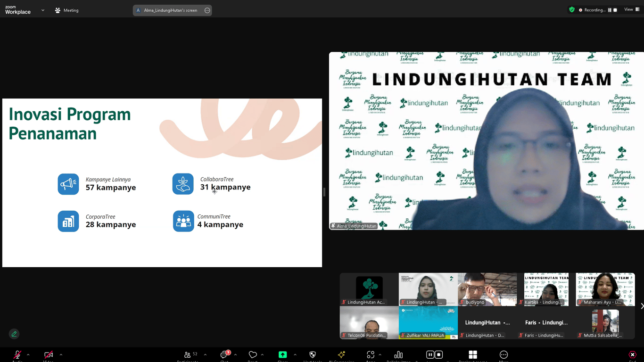Show next page of participant thumbnails
Image resolution: width=644 pixels, height=362 pixels.
pyautogui.click(x=642, y=306)
